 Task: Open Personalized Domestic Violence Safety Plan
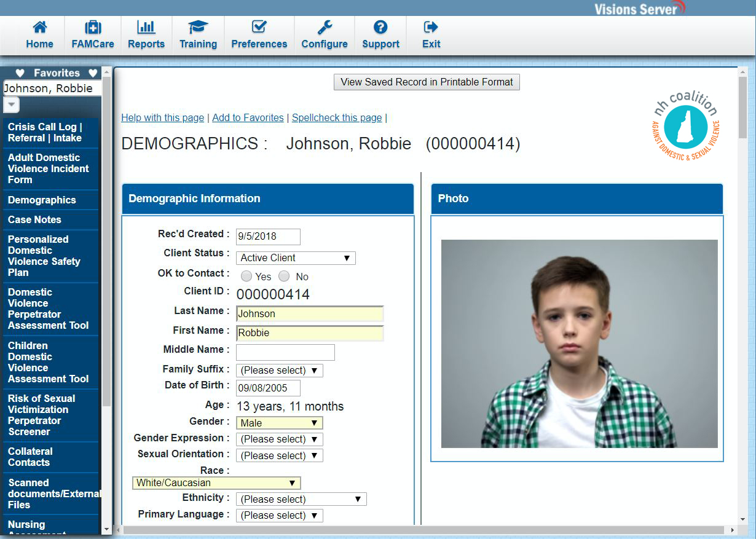tap(50, 256)
